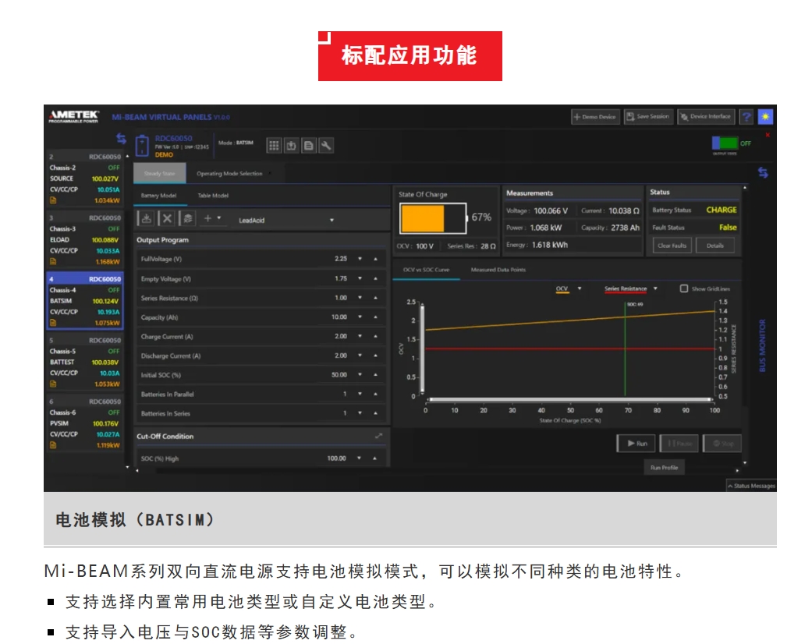812x644 pixels.
Task: Decrease Batteries In Series with its down arrow
Action: pyautogui.click(x=360, y=413)
